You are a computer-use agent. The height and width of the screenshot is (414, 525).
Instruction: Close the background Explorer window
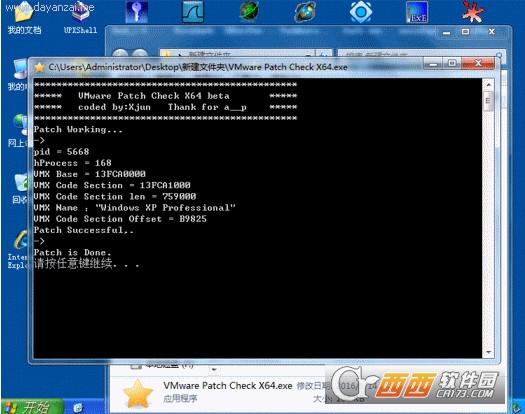492,32
